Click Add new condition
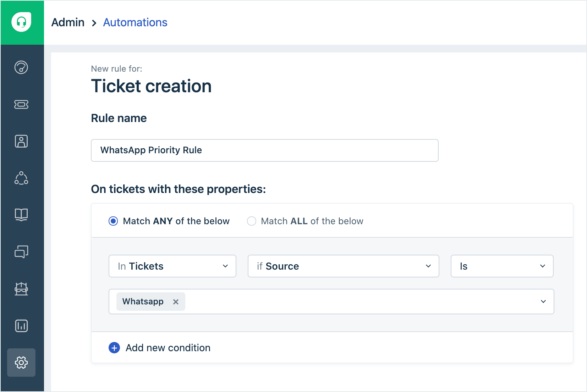Viewport: 587px width, 392px height. click(x=159, y=348)
